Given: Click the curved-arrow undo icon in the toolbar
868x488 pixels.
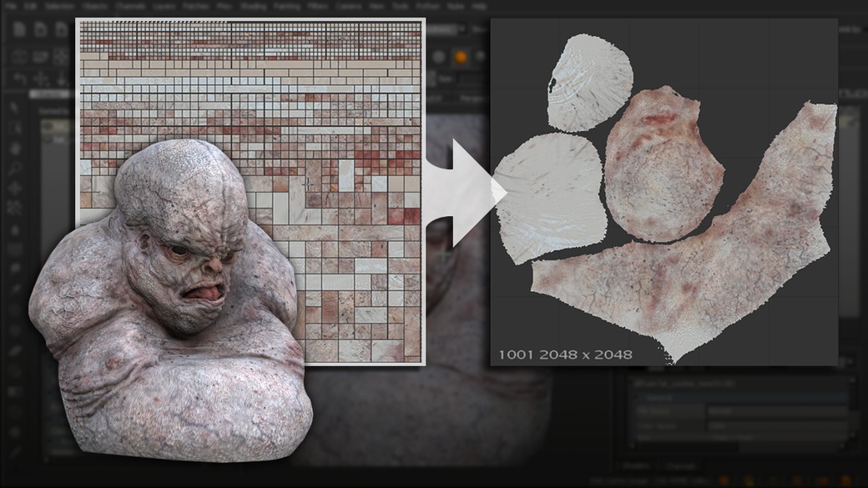Looking at the screenshot, I should 20,79.
